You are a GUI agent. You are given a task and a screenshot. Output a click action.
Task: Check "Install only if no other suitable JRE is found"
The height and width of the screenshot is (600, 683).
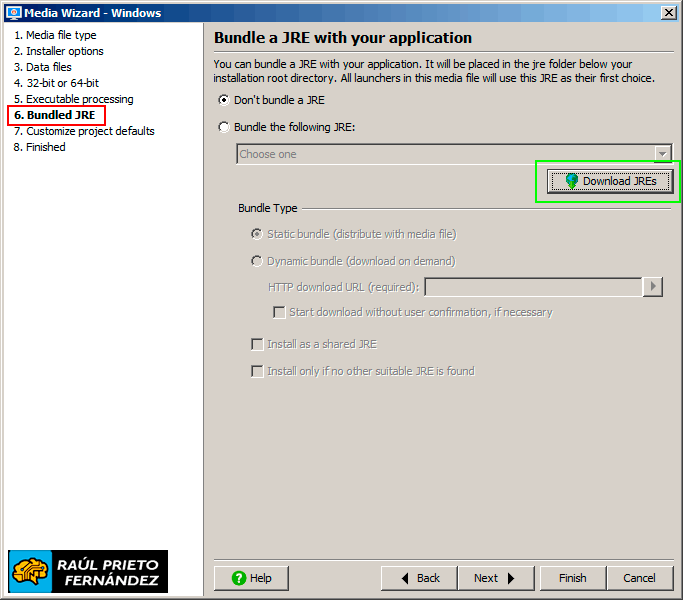(x=257, y=372)
